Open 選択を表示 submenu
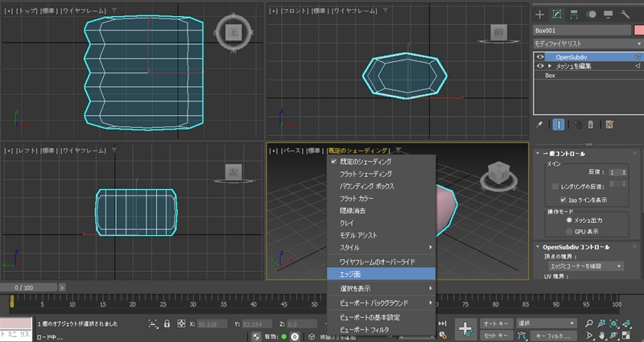 381,289
